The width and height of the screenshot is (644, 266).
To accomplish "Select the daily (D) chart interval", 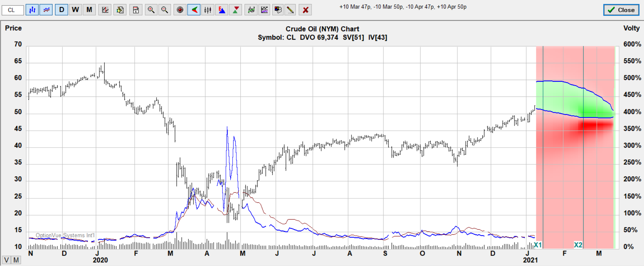I will click(62, 10).
